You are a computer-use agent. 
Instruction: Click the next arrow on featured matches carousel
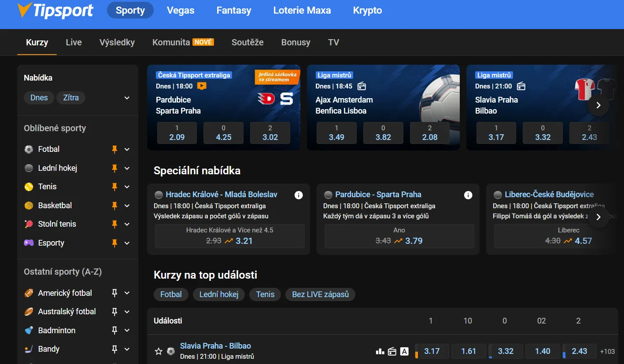click(598, 105)
